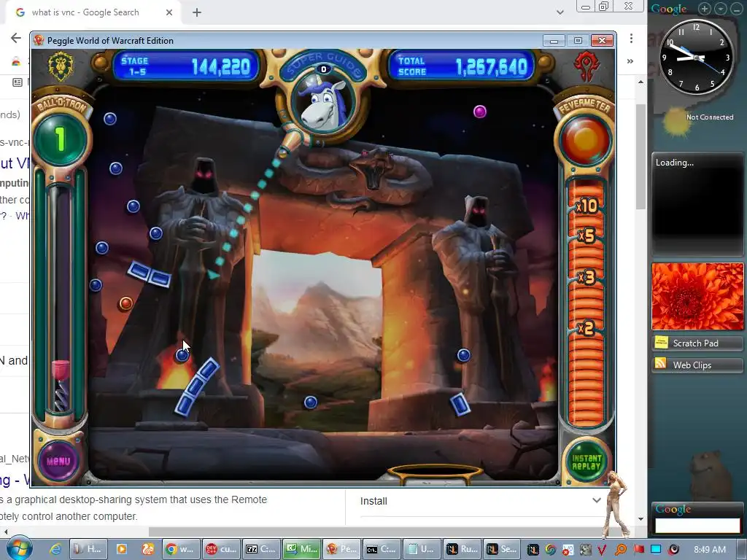The width and height of the screenshot is (747, 560).
Task: Click the purple bonus peg
Action: click(480, 112)
